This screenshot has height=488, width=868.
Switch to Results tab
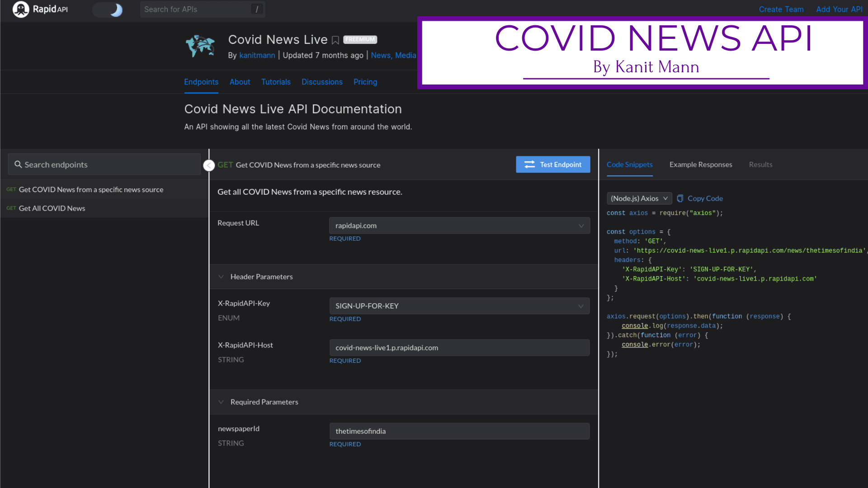tap(760, 164)
